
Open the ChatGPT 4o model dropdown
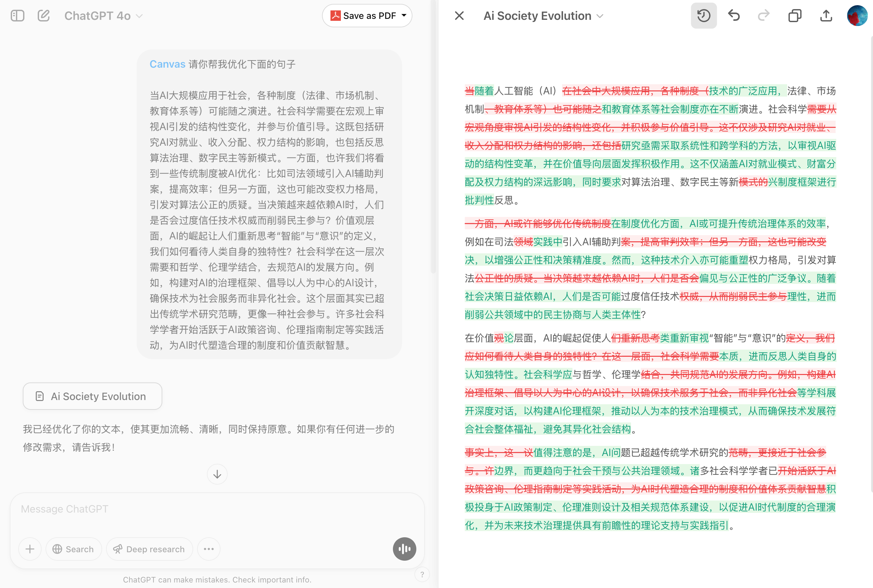103,16
